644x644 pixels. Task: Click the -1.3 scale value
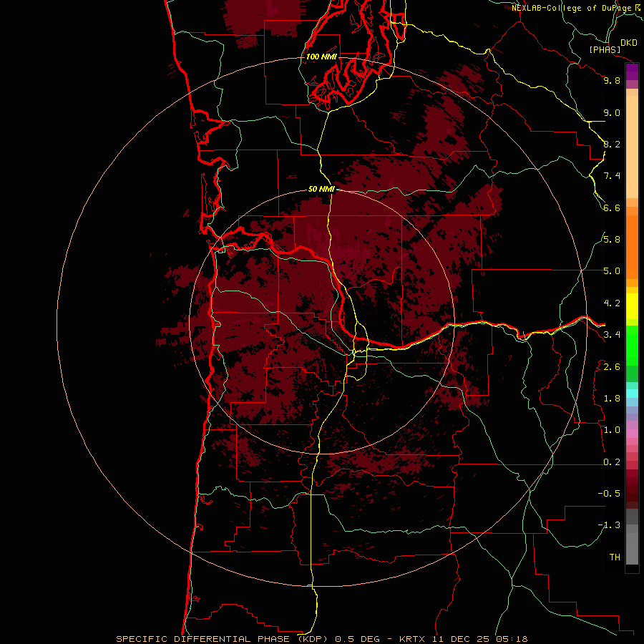coord(609,525)
